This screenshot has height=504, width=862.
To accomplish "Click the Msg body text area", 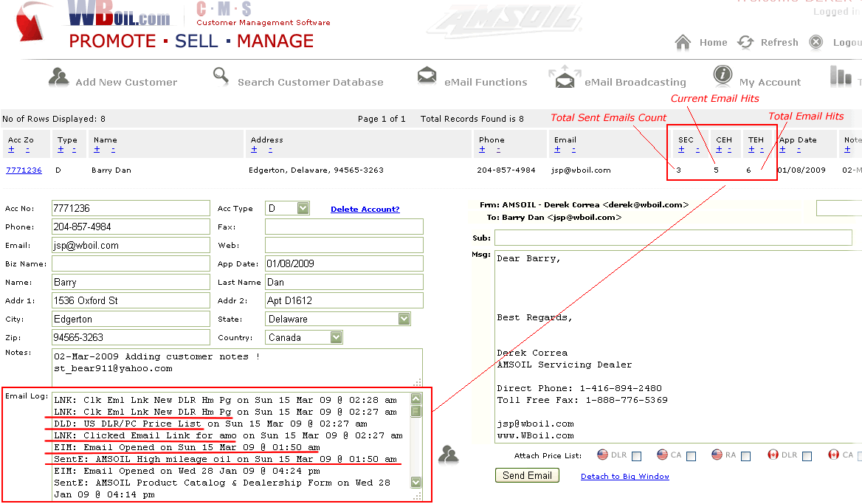I will pyautogui.click(x=678, y=347).
